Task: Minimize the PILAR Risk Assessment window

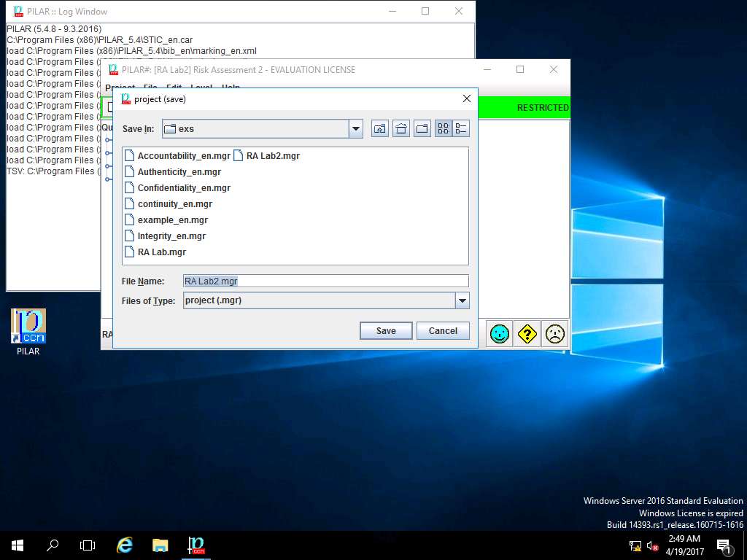Action: point(487,69)
